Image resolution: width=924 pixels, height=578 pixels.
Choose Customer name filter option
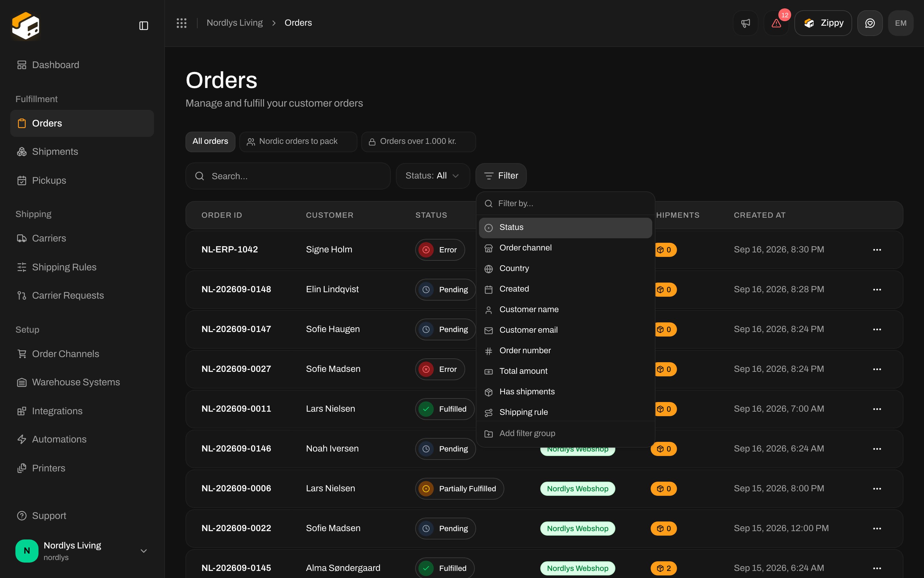pos(565,310)
